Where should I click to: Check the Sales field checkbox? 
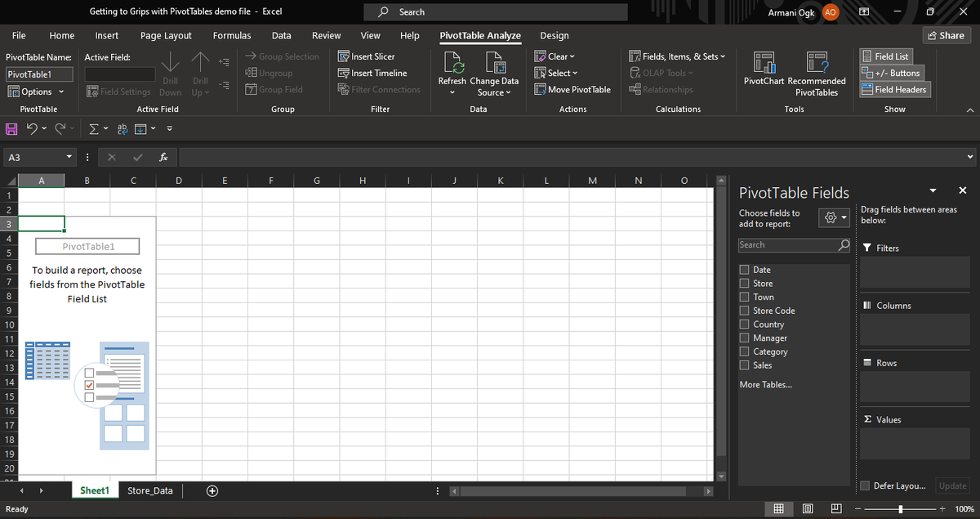click(x=744, y=365)
